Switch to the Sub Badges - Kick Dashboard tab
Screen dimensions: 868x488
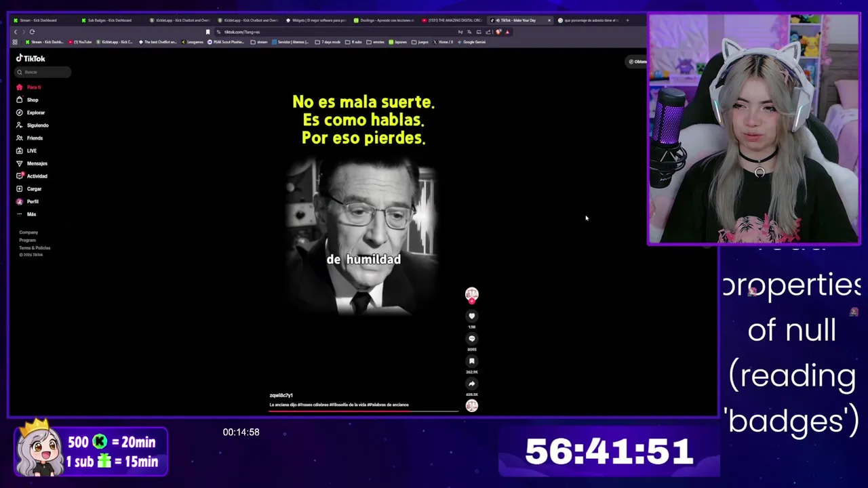tap(111, 20)
